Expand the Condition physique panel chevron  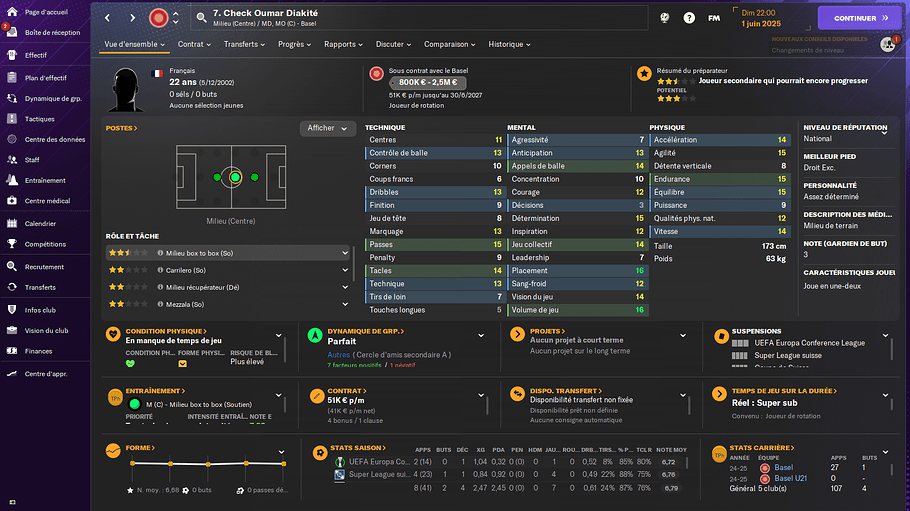[279, 336]
